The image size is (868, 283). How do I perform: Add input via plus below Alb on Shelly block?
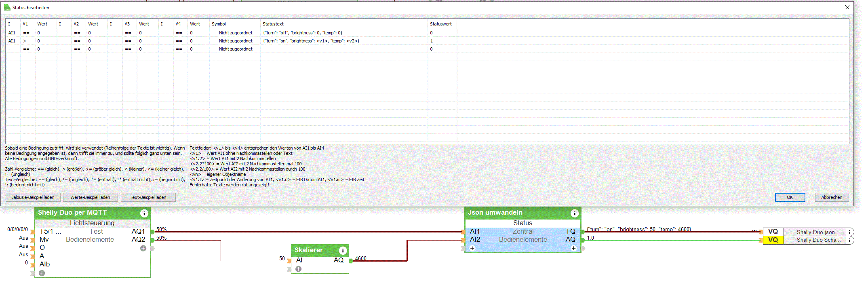[42, 273]
